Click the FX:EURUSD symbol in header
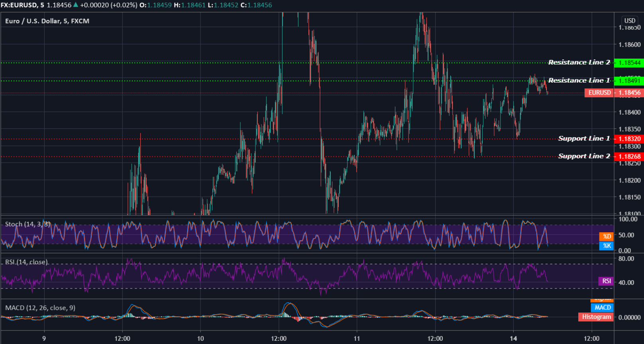 pos(19,5)
